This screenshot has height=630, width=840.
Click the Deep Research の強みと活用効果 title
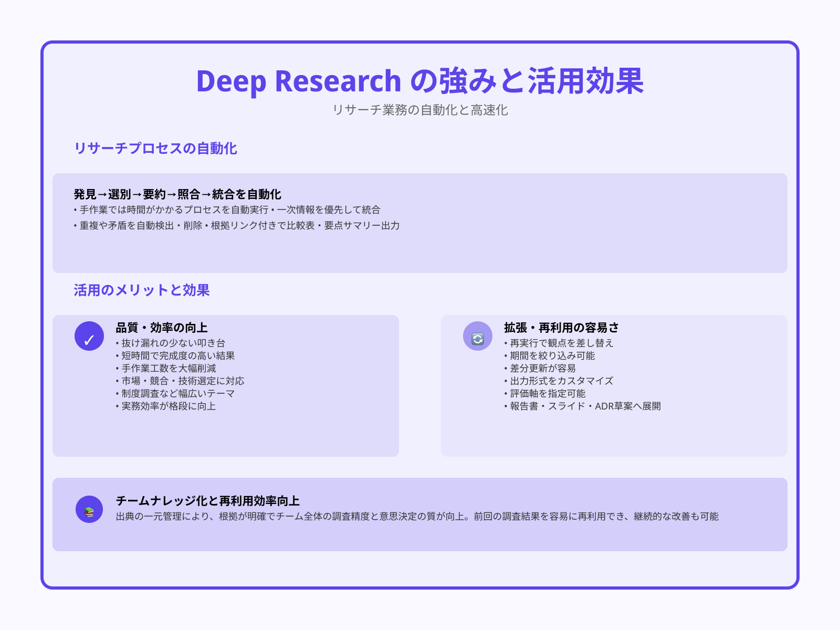click(420, 81)
